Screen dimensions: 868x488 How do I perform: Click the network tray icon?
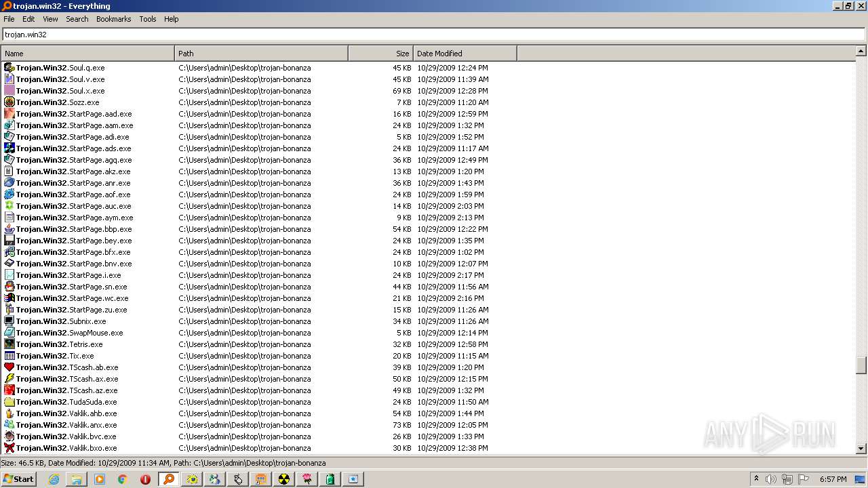tap(787, 479)
